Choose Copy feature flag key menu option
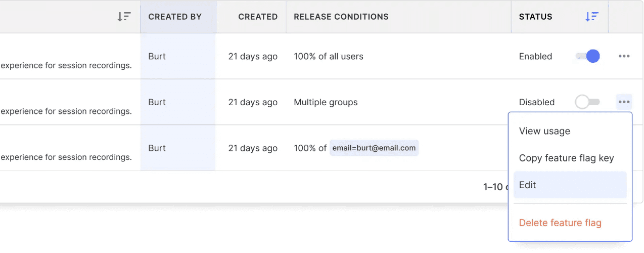This screenshot has height=253, width=644. click(x=566, y=158)
